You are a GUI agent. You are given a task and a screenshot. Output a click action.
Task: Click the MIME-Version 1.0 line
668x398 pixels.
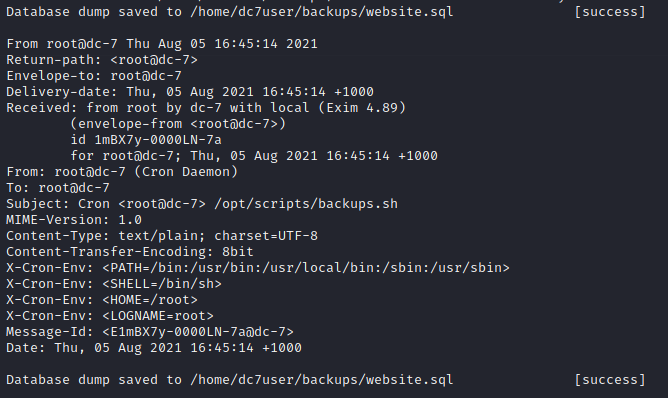(x=74, y=220)
